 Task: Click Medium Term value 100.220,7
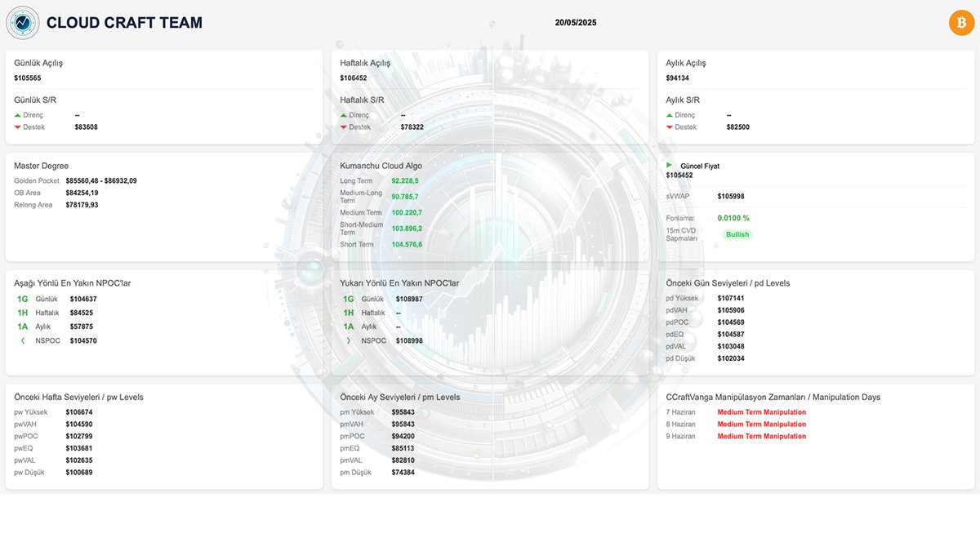(407, 212)
